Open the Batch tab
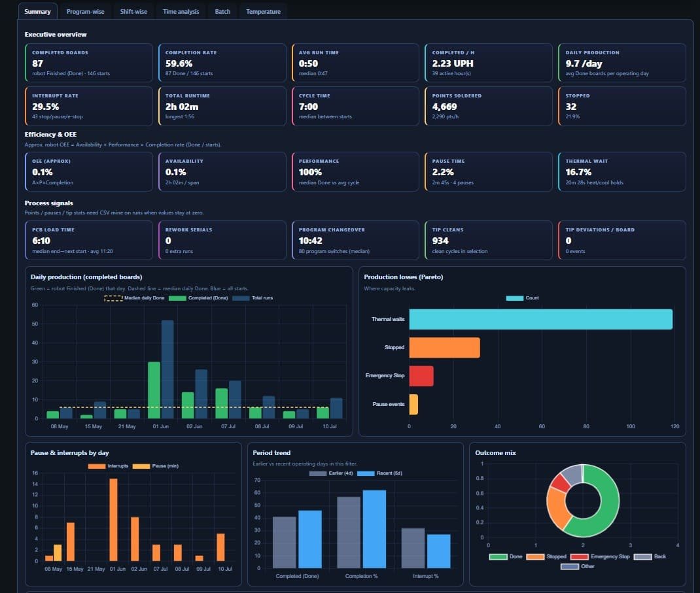Viewport: 700px width, 593px height. coord(222,12)
